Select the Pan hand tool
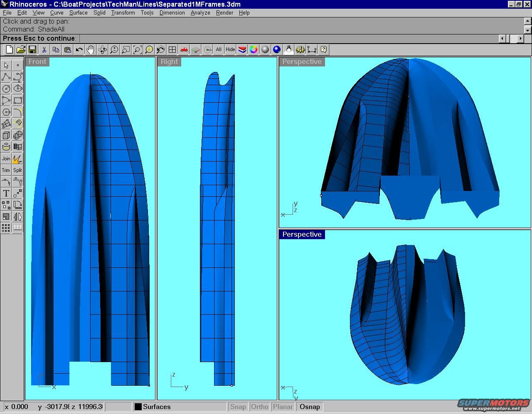Screen dimensions: 532x414 click(x=91, y=50)
